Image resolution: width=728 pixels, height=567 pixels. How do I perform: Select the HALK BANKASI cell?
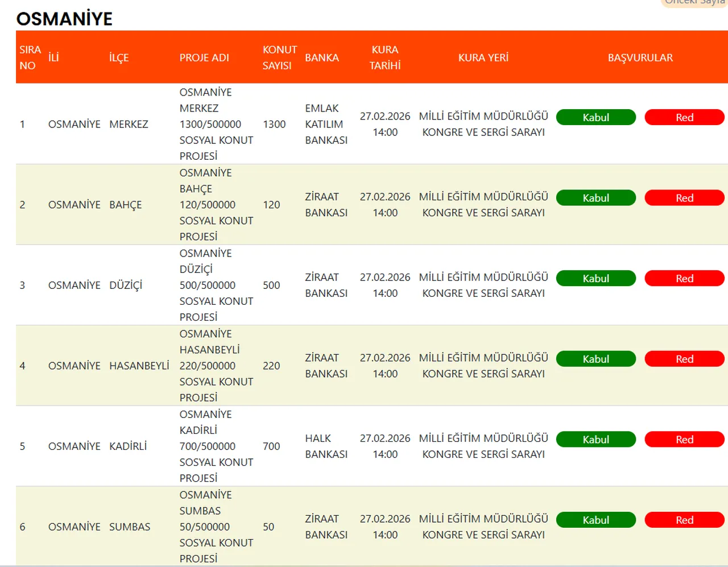(326, 446)
